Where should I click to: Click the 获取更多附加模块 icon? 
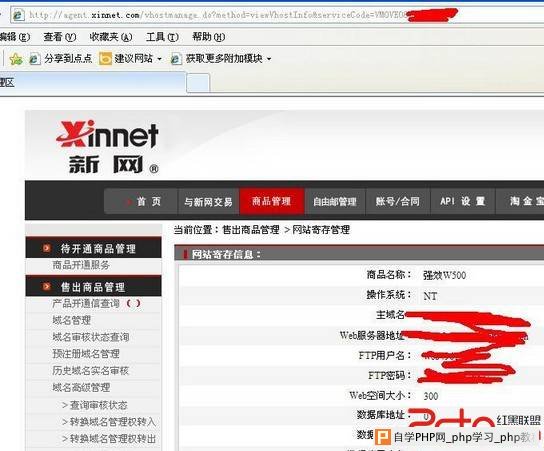pyautogui.click(x=176, y=59)
